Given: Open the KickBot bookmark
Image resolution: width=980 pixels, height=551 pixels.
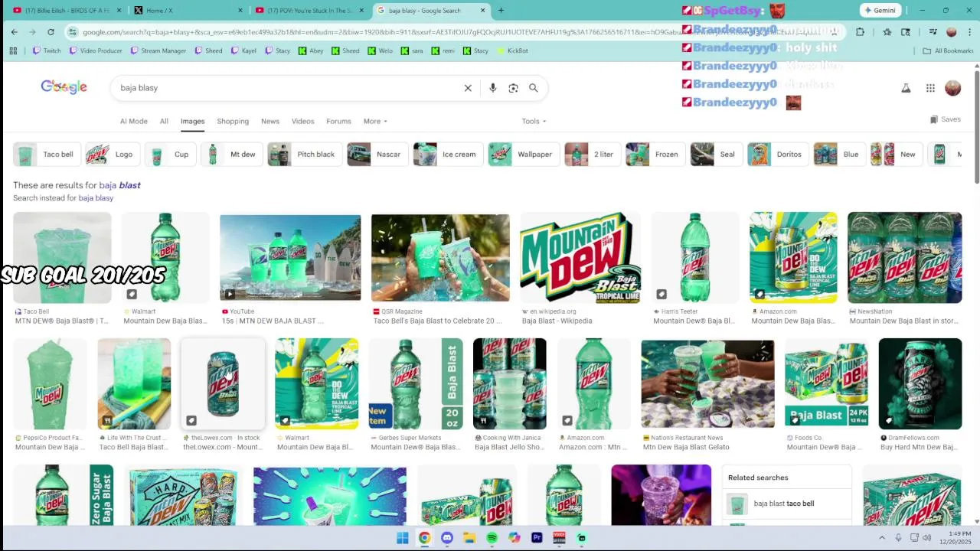Looking at the screenshot, I should click(x=512, y=51).
